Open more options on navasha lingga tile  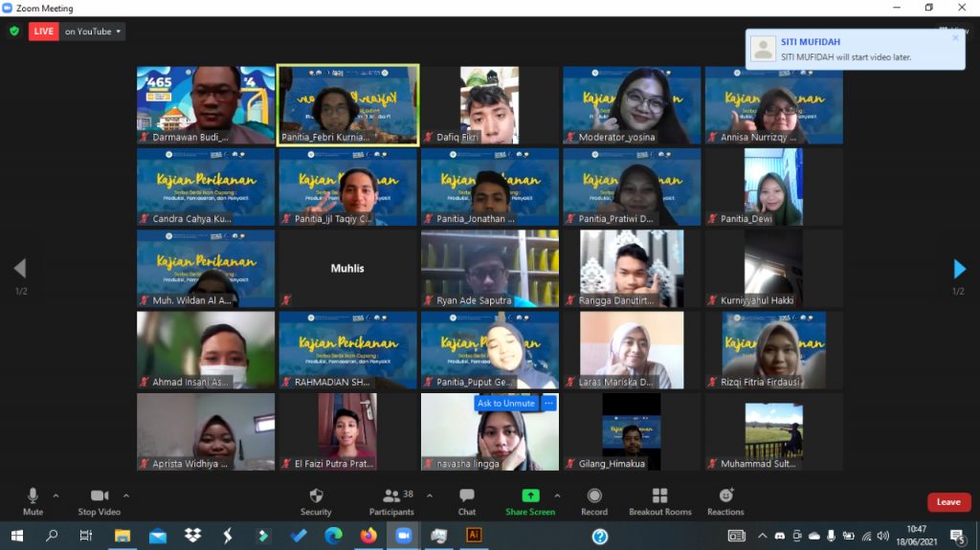pos(548,404)
